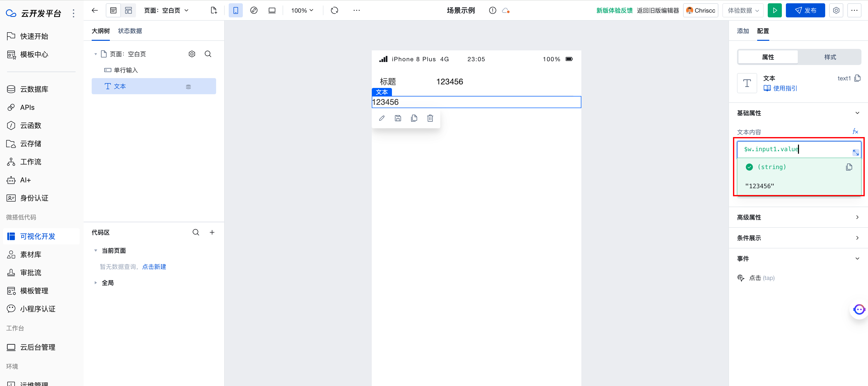Switch to desktop PC preview mode
This screenshot has width=868, height=386.
click(x=272, y=10)
